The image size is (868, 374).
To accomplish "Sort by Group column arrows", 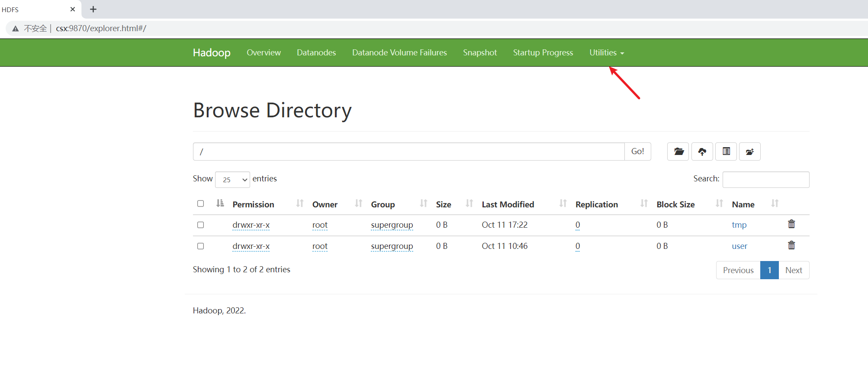I will click(x=424, y=203).
